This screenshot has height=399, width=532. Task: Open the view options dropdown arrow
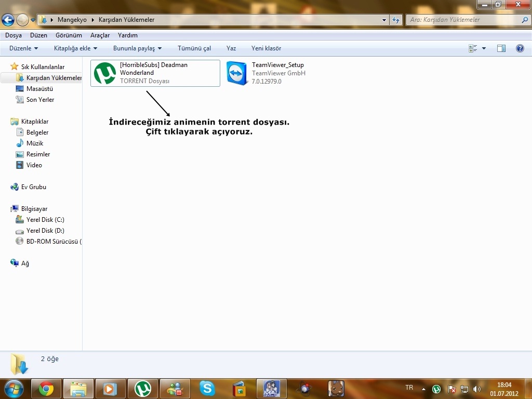tap(484, 48)
